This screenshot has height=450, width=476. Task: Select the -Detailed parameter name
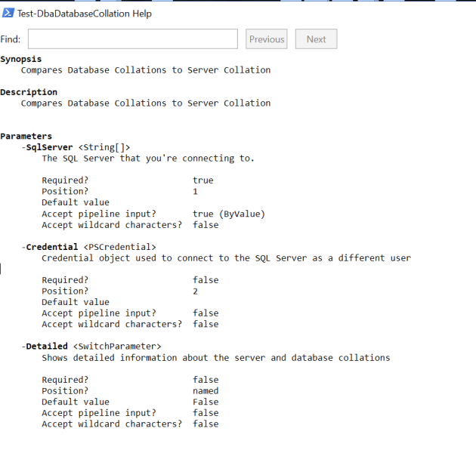coord(45,347)
